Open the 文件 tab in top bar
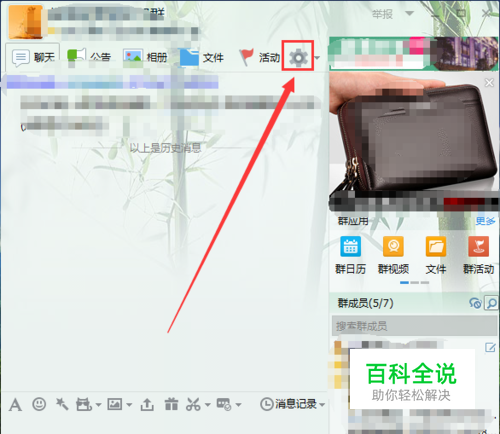Screen dimensions: 500x434 pyautogui.click(x=202, y=58)
